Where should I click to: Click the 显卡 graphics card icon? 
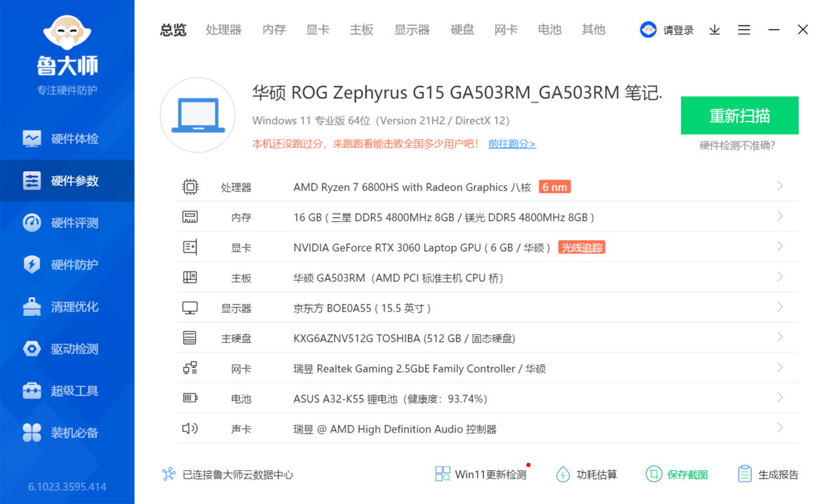(x=190, y=247)
